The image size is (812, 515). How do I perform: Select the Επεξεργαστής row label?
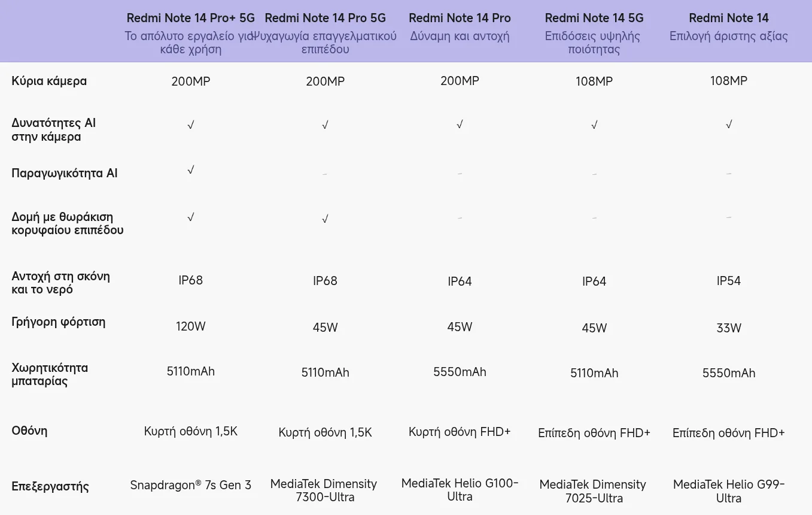(50, 486)
